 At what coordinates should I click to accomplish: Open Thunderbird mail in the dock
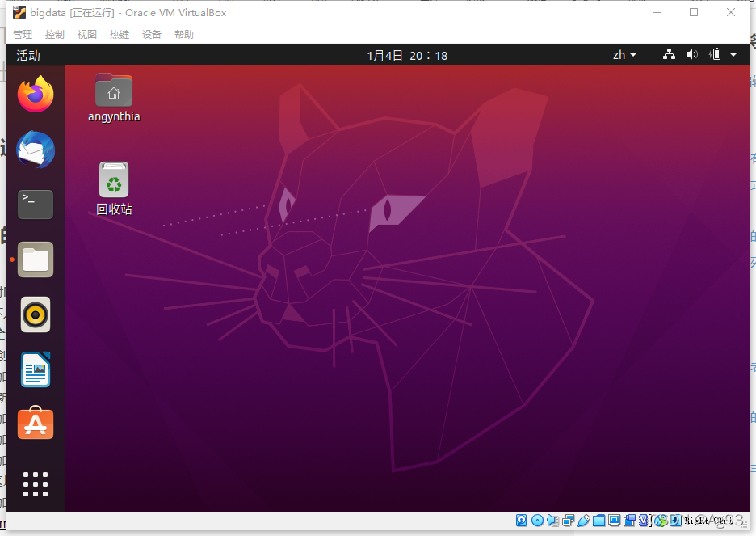tap(36, 150)
